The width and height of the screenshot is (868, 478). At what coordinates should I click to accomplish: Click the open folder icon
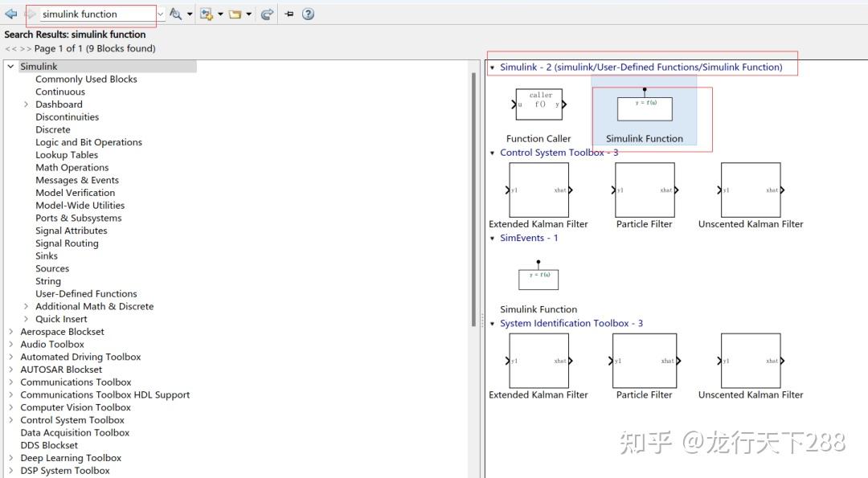pyautogui.click(x=235, y=14)
